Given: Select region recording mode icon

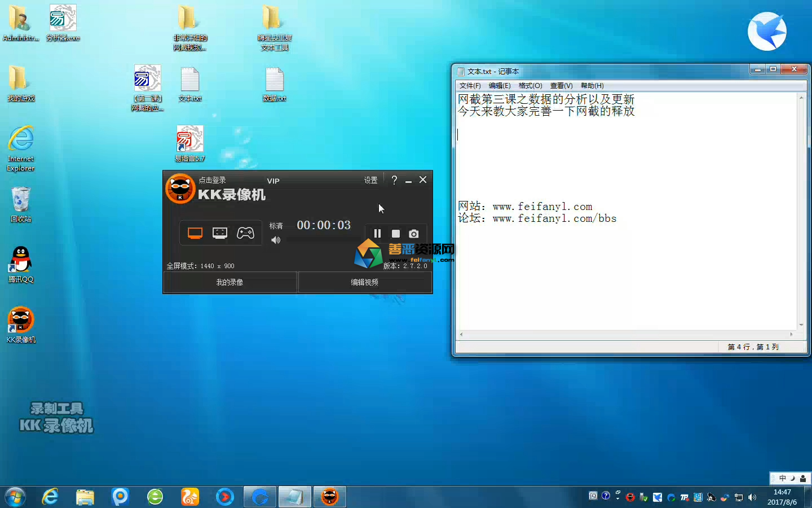Looking at the screenshot, I should pos(220,233).
